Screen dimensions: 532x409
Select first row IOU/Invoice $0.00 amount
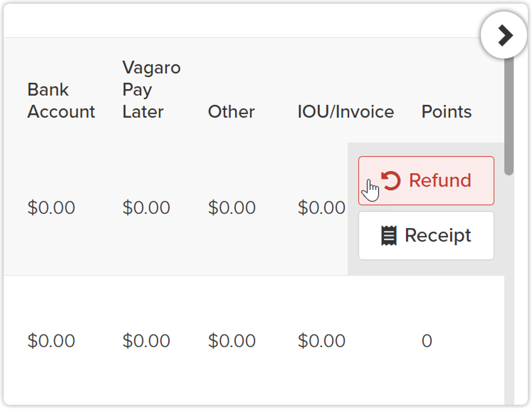[x=321, y=208]
